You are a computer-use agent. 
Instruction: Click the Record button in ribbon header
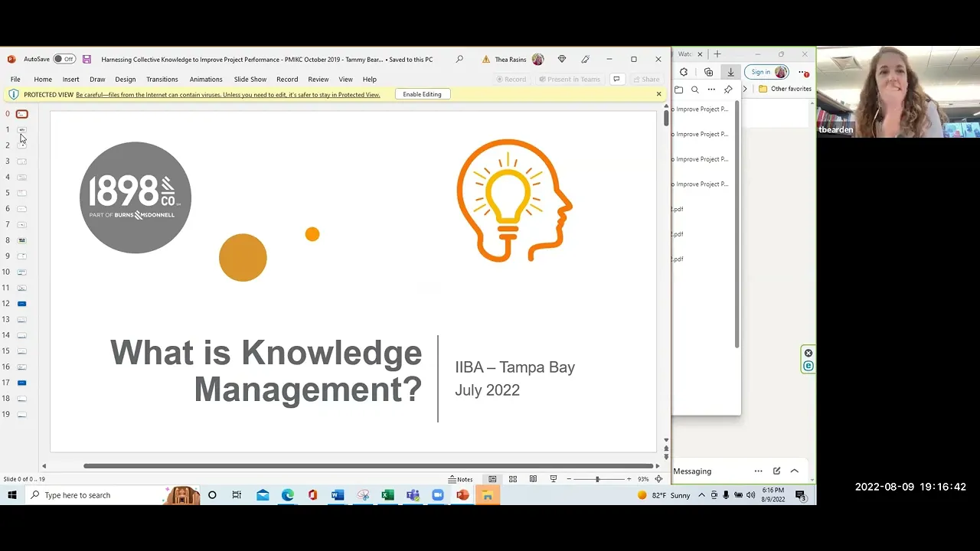[x=511, y=79]
